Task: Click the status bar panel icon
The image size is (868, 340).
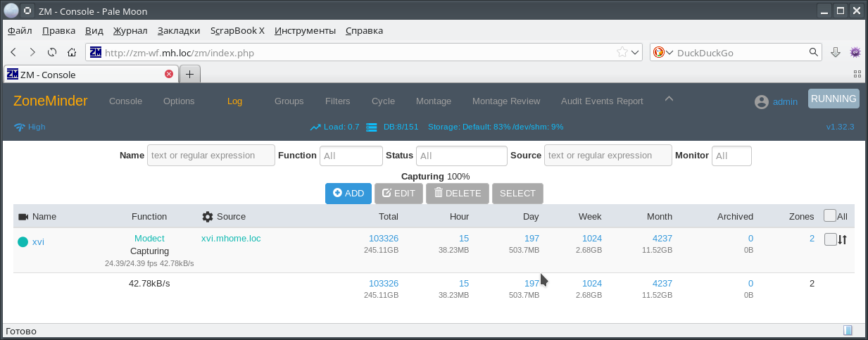Action: (x=848, y=330)
